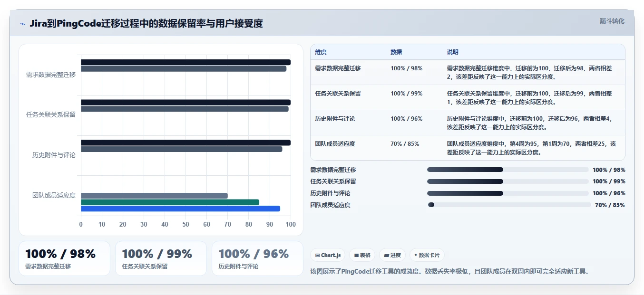Select the 进度 chip
The image size is (644, 295).
coord(392,255)
